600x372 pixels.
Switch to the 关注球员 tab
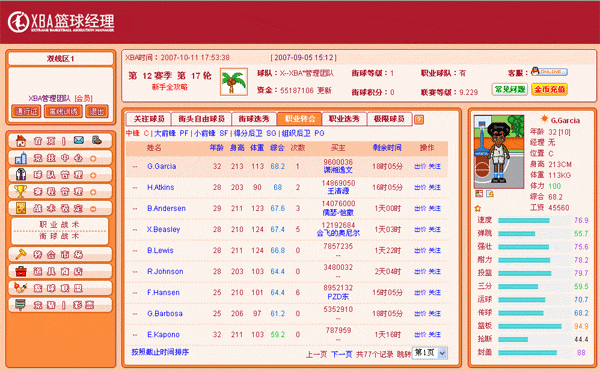[x=148, y=119]
